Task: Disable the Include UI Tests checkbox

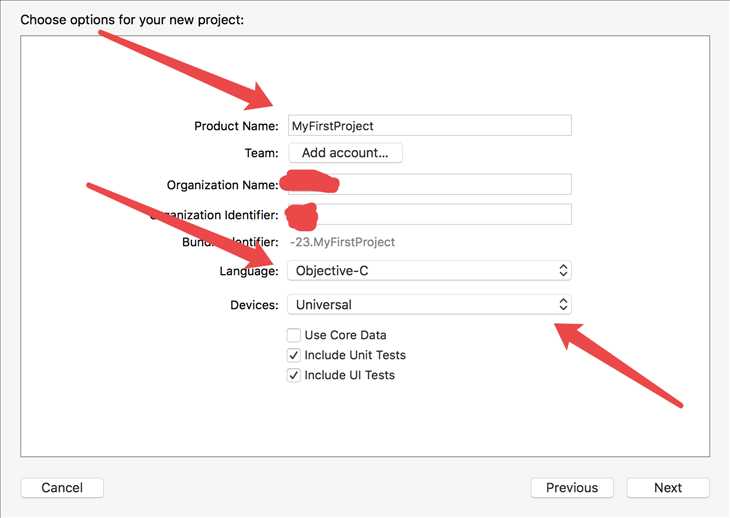Action: click(x=293, y=375)
